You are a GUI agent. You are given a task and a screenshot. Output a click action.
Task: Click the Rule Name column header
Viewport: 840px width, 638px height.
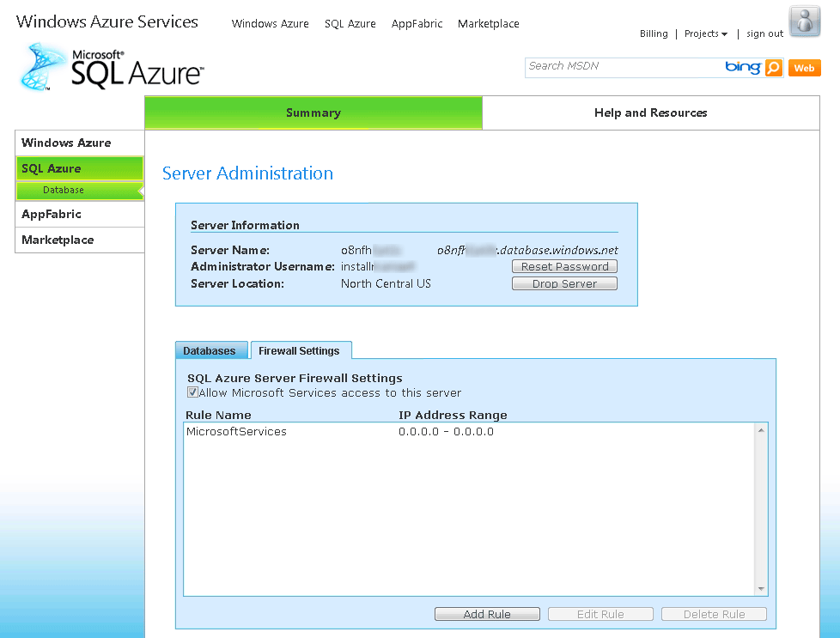pyautogui.click(x=218, y=415)
